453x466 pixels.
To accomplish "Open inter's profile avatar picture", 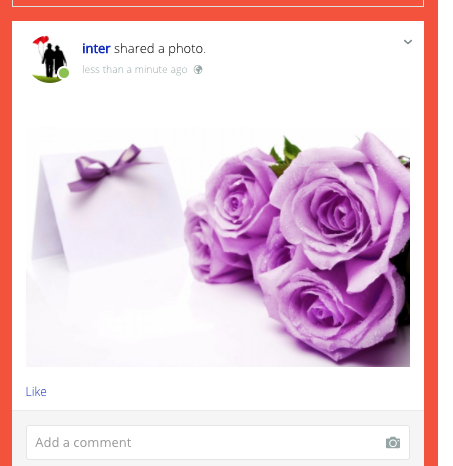I will (50, 59).
